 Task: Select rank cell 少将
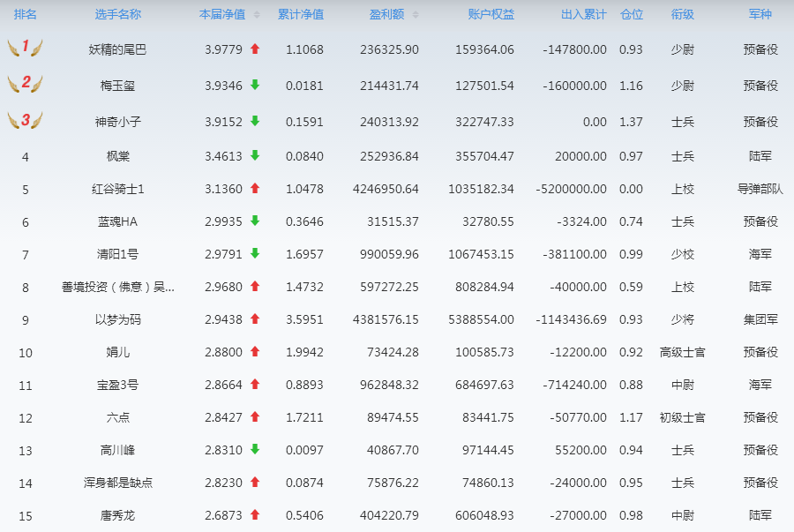pyautogui.click(x=682, y=320)
